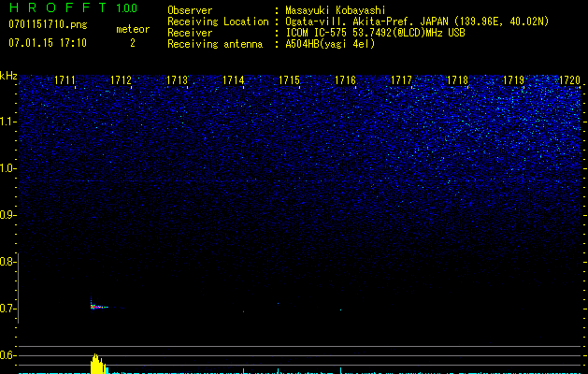Click the meteor label
The image size is (588, 374).
133,29
